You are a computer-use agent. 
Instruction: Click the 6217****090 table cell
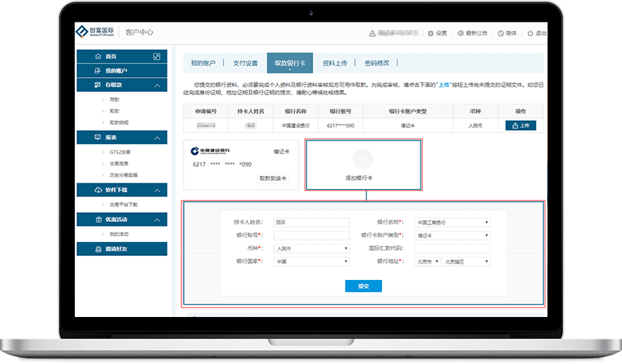click(340, 126)
